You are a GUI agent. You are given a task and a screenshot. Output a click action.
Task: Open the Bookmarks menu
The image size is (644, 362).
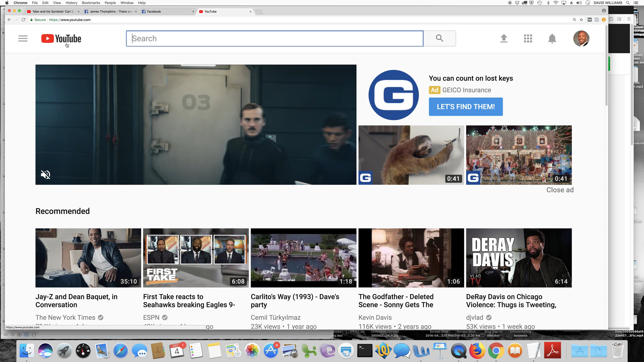(x=91, y=3)
